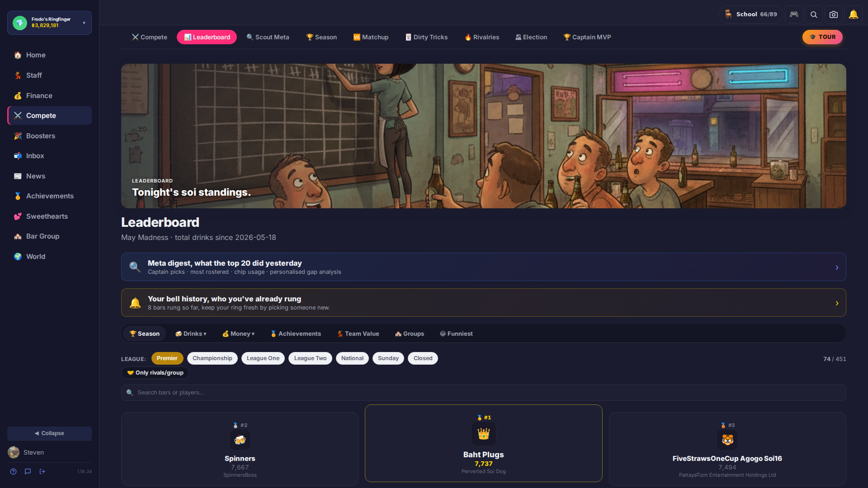This screenshot has width=868, height=488.
Task: Switch to the Compete top tab
Action: (150, 37)
